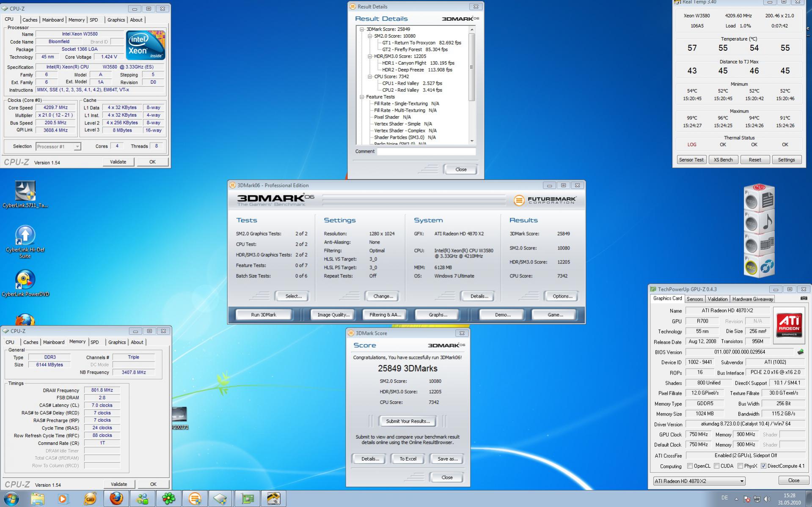The height and width of the screenshot is (507, 812).
Task: Click the ICQ flower taskbar icon
Action: pos(168,499)
